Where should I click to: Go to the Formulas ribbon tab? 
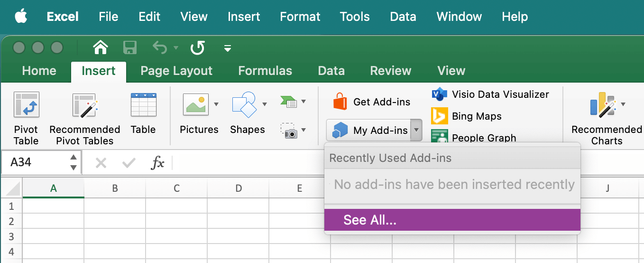[265, 71]
